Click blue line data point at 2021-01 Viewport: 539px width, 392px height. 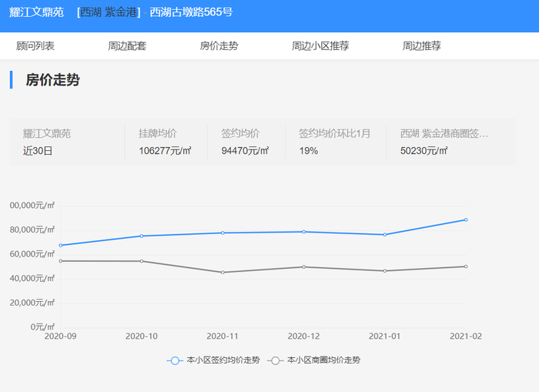coord(385,234)
